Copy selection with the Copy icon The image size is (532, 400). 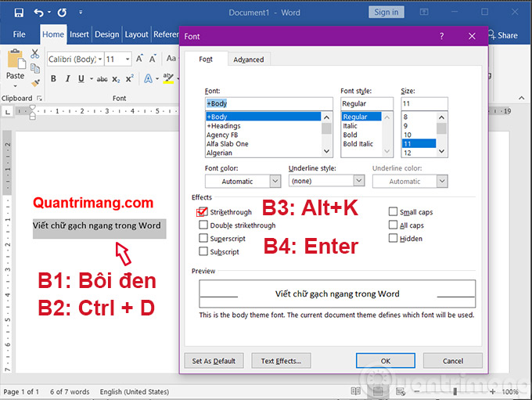(35, 68)
